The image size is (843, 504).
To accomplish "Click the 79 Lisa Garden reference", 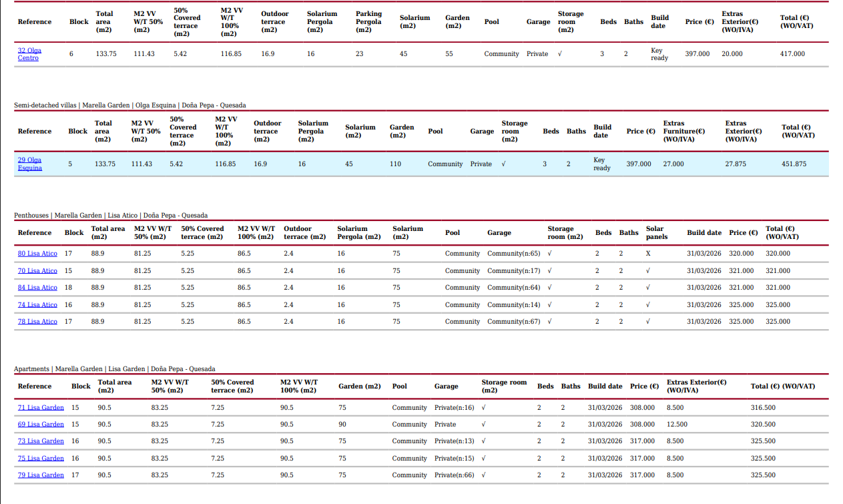I will tap(41, 475).
